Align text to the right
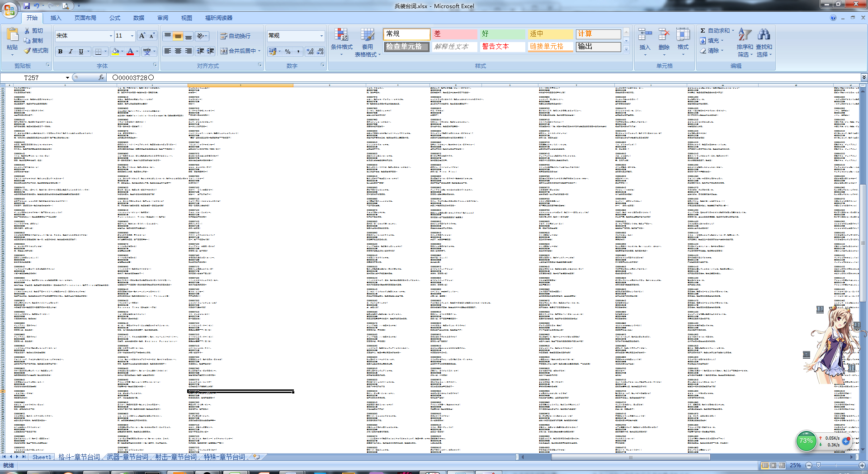 189,51
